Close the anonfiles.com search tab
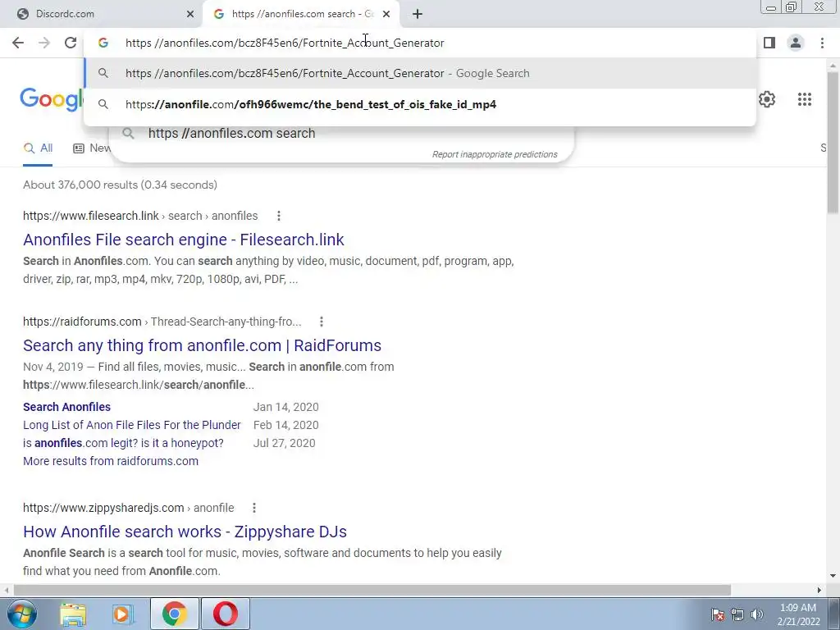Screen dimensions: 840x630 386,14
